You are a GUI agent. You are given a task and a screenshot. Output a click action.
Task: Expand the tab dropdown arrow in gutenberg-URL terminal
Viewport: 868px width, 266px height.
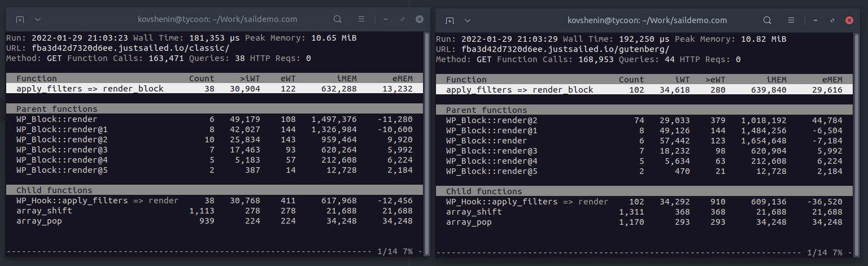(x=468, y=20)
